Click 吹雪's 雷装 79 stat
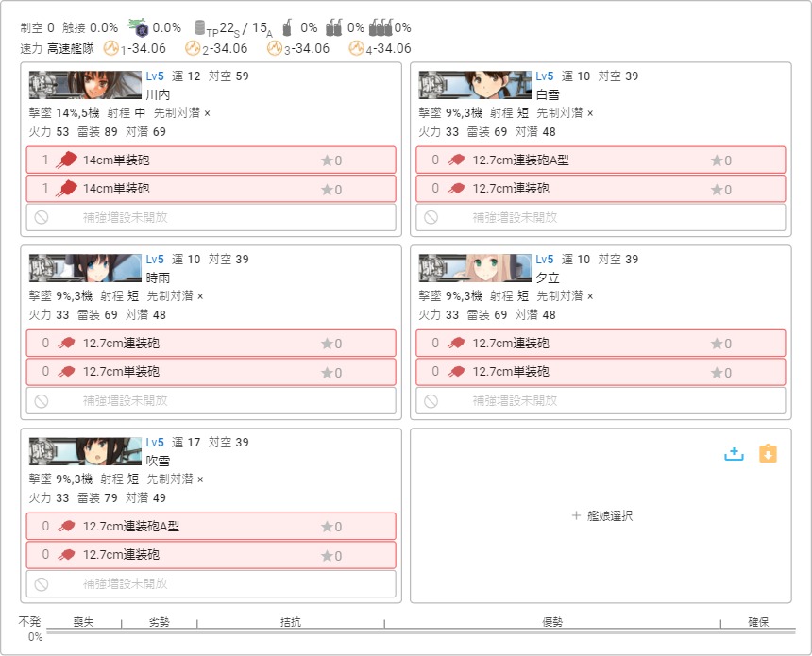Viewport: 812px width, 656px height. (97, 497)
